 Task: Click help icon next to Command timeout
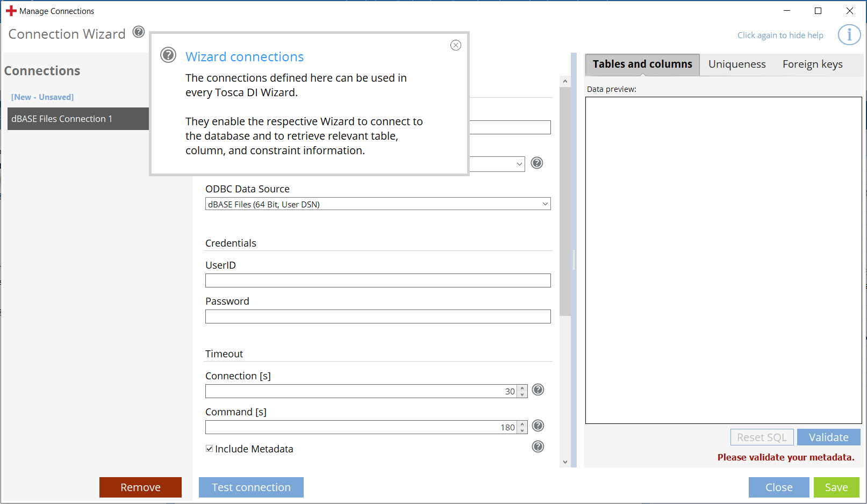tap(538, 426)
